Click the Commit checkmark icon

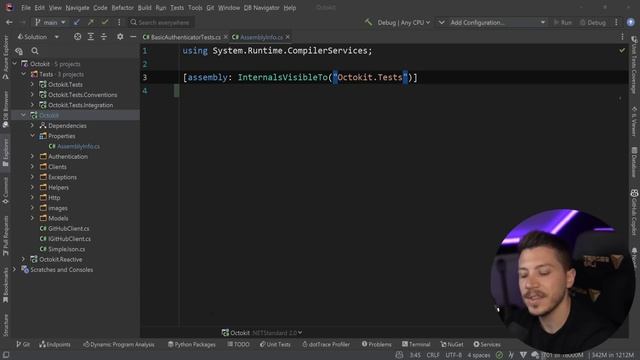(x=105, y=22)
